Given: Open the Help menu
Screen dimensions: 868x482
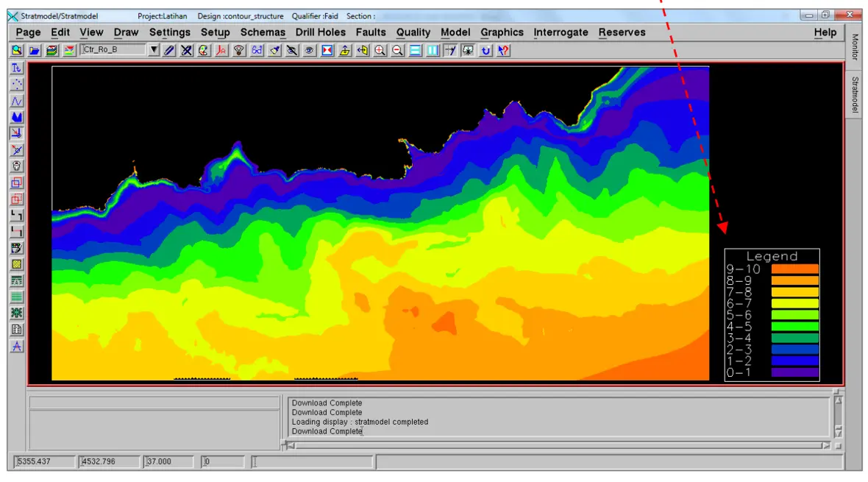Looking at the screenshot, I should [x=825, y=32].
